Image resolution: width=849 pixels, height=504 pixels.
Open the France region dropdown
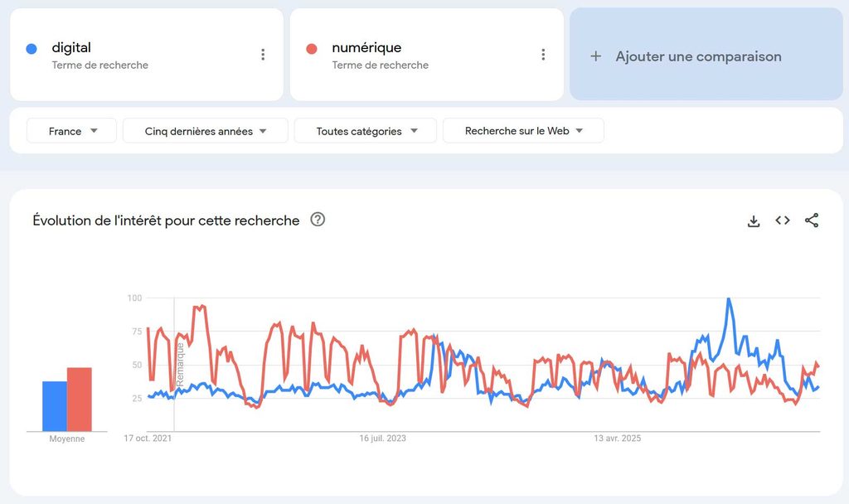tap(71, 131)
